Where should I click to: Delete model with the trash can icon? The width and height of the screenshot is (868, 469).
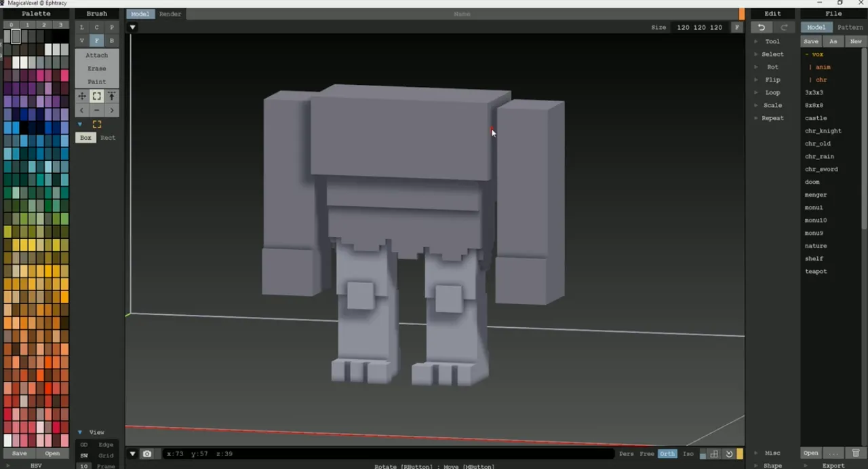(x=856, y=453)
